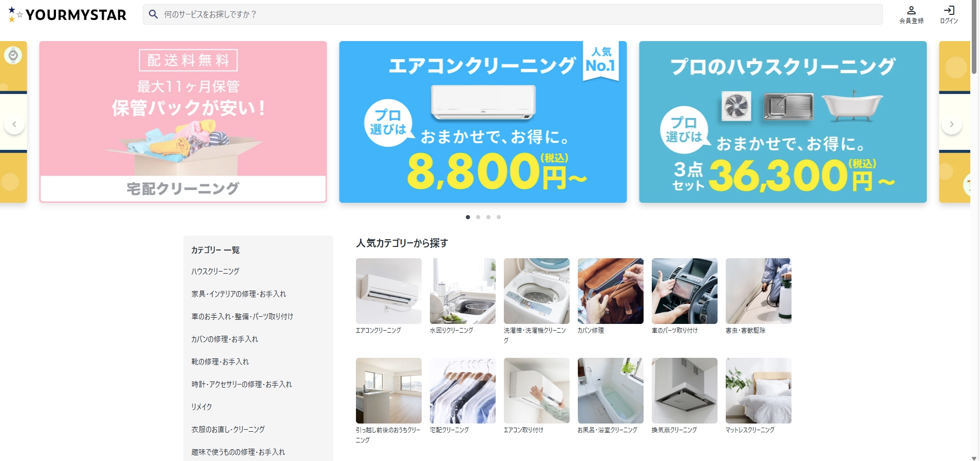Screen dimensions: 980x461
Task: Select the second carousel pagination dot
Action: click(478, 217)
